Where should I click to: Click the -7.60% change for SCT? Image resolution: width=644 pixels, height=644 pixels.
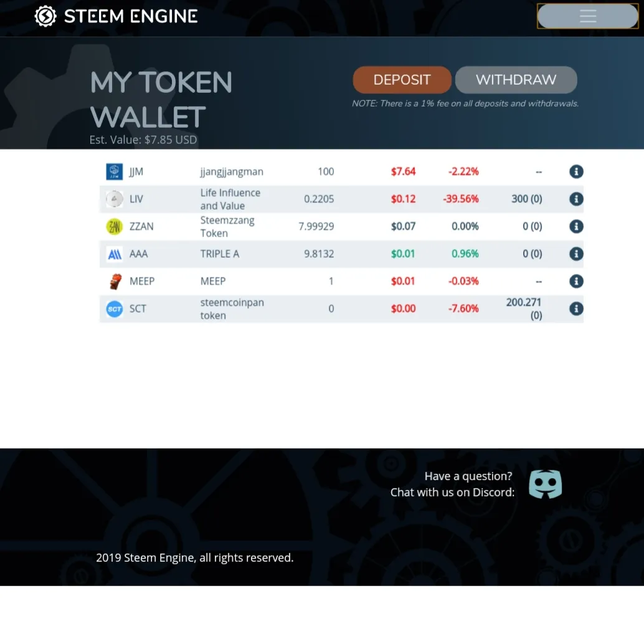point(463,308)
